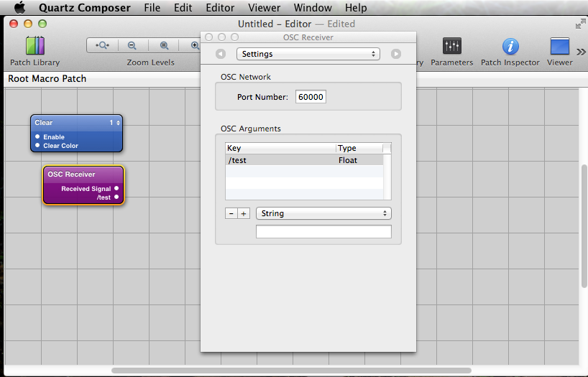Click the first zoom out magnifier
588x377 pixels.
point(132,45)
